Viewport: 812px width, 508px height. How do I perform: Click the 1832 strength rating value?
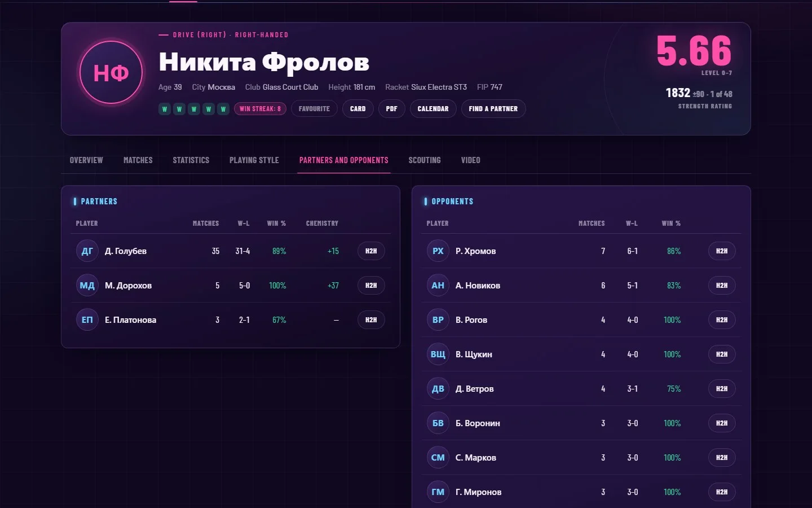[678, 93]
